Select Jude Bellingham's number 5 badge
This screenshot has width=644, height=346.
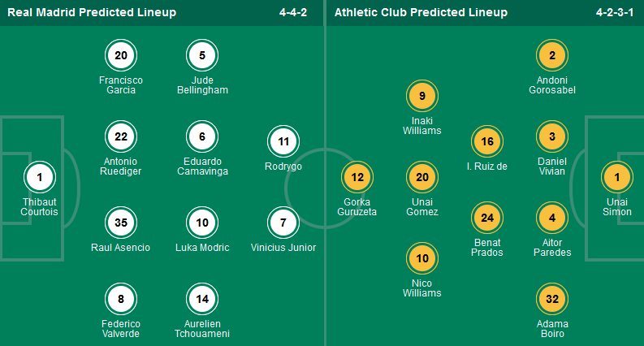click(202, 55)
